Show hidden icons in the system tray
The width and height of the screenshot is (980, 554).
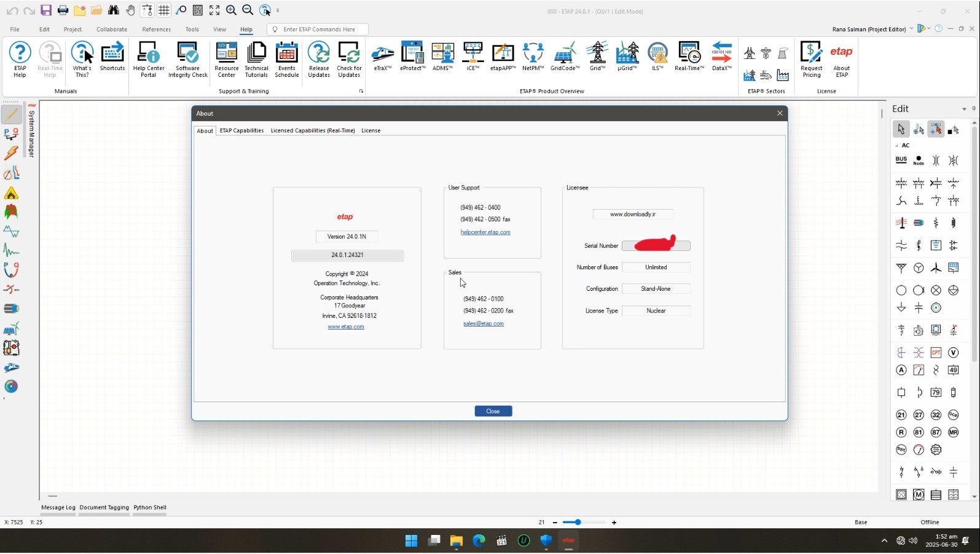click(884, 541)
